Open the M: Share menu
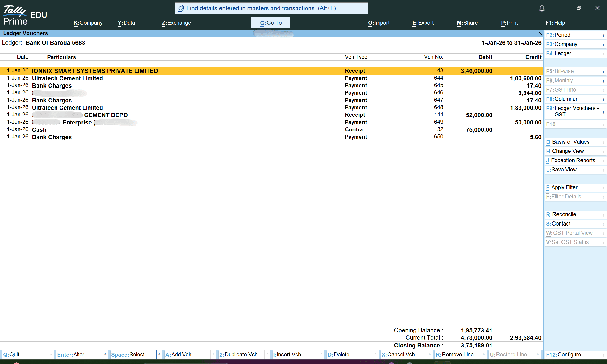 [467, 23]
